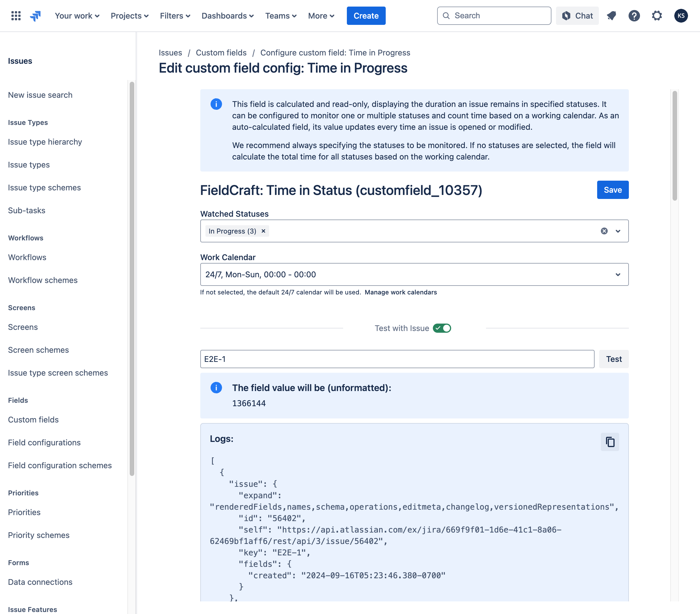Click the main content vertical scrollbar
Viewport: 700px width, 614px height.
pyautogui.click(x=674, y=145)
